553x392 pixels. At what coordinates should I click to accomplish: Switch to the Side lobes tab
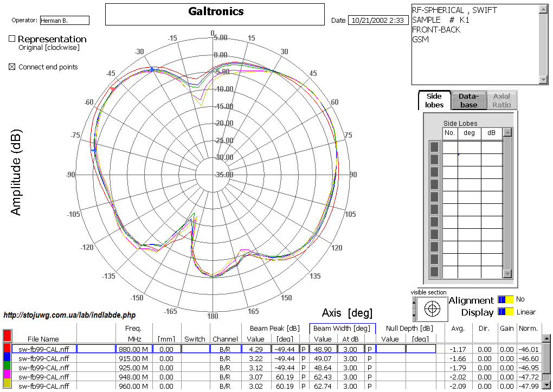pos(434,100)
